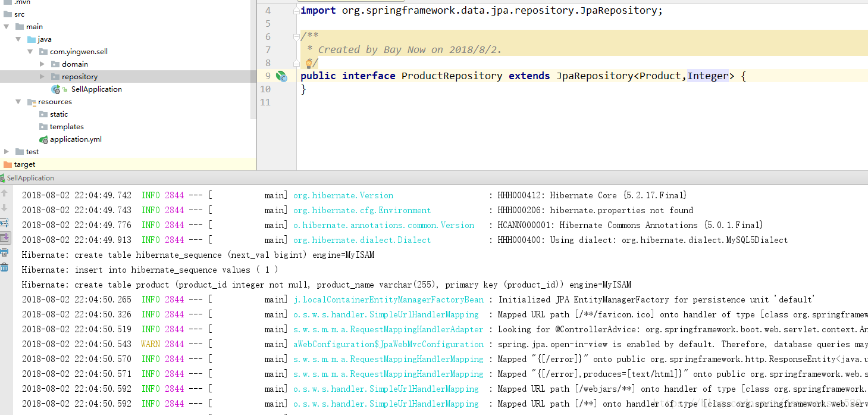This screenshot has width=868, height=415.
Task: Click the Up the Stack Trace arrow
Action: (x=4, y=194)
